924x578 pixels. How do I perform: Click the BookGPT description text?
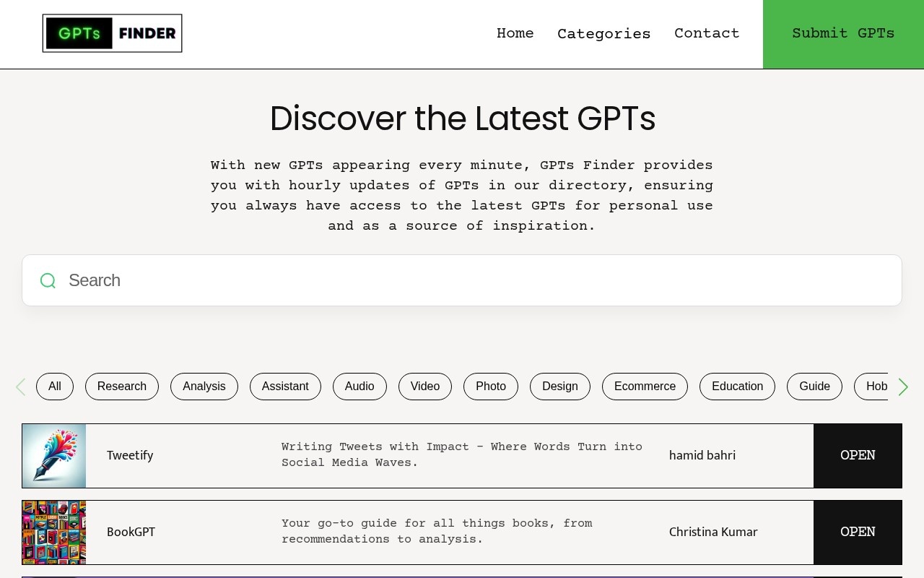pyautogui.click(x=437, y=532)
